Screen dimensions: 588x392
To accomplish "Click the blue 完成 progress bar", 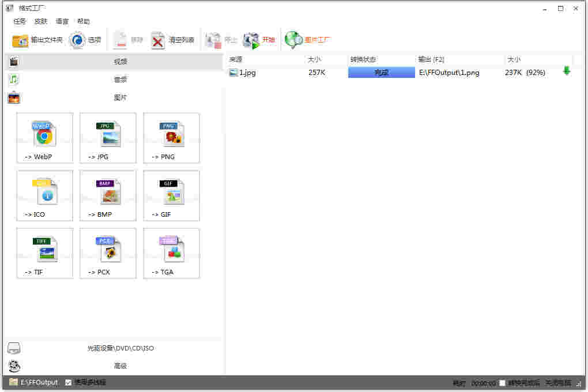I will click(x=381, y=73).
